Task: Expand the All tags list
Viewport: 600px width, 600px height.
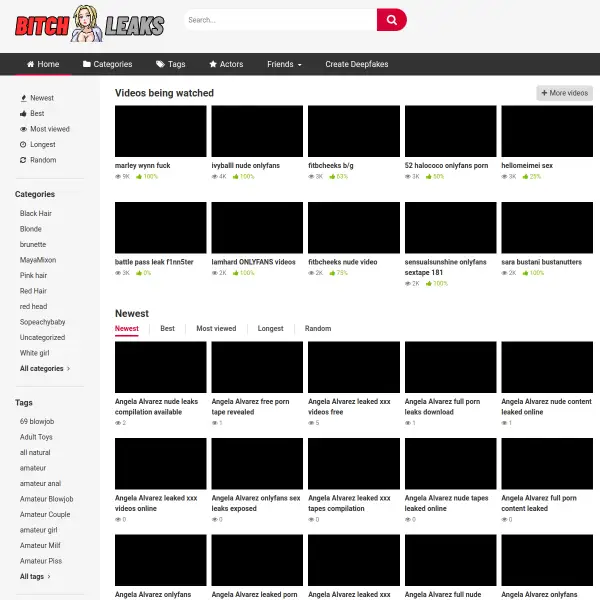Action: (x=35, y=577)
